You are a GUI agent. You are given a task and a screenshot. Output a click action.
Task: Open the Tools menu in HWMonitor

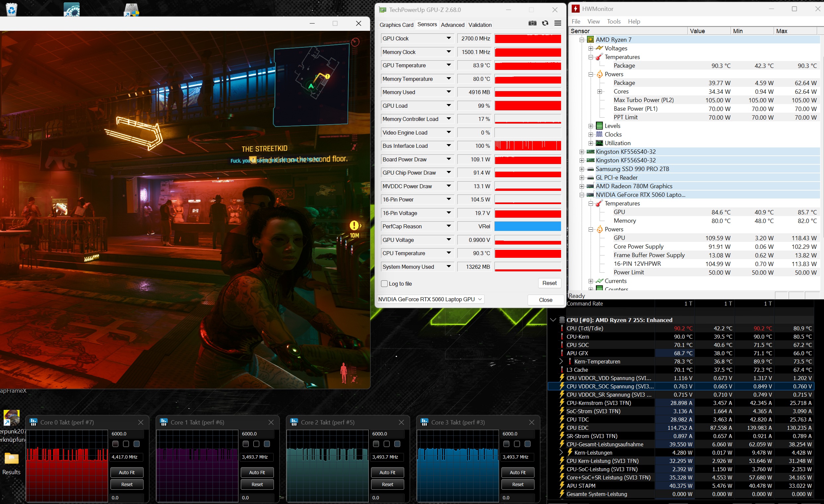pyautogui.click(x=614, y=22)
